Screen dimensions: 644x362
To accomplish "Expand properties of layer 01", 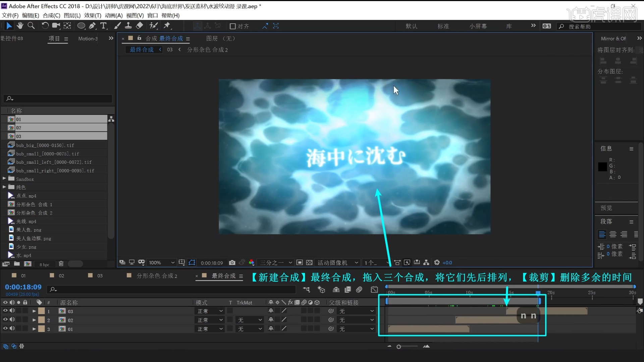I will pos(34,329).
